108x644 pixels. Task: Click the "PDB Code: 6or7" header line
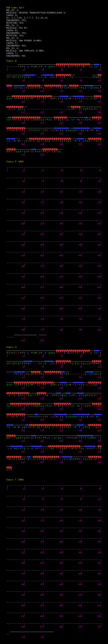[15, 8]
